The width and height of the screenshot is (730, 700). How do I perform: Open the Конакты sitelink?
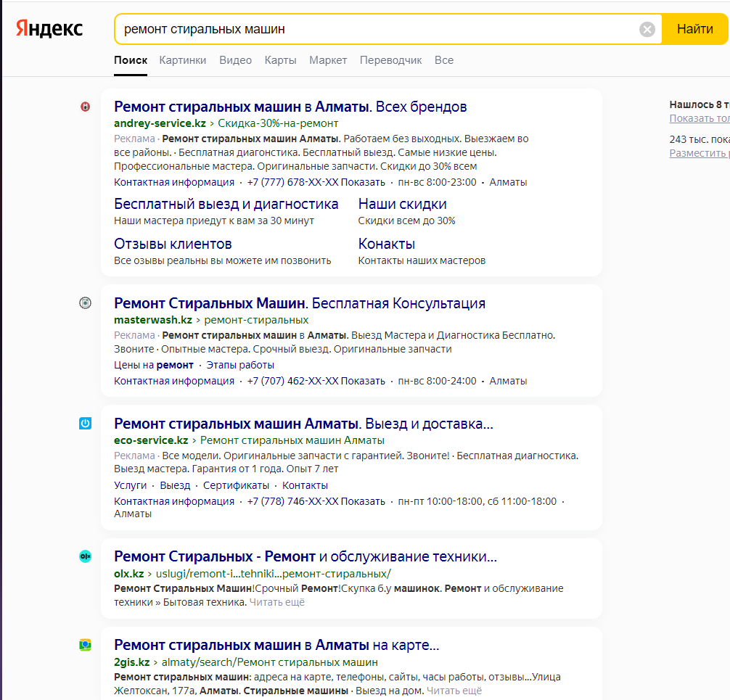pyautogui.click(x=387, y=244)
